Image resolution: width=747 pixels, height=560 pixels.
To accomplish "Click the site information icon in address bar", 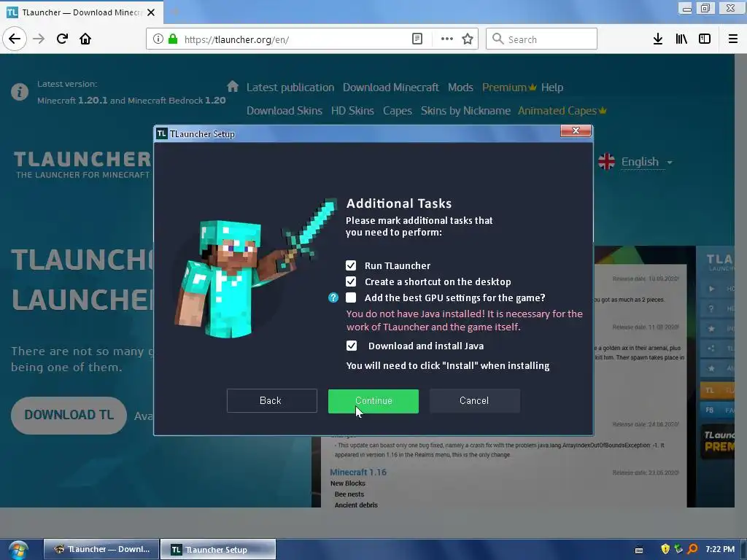I will (x=158, y=39).
